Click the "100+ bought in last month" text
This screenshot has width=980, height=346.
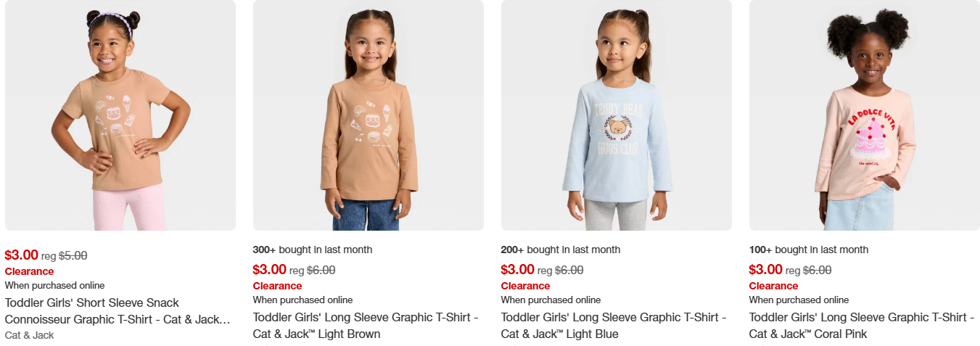[x=809, y=250]
